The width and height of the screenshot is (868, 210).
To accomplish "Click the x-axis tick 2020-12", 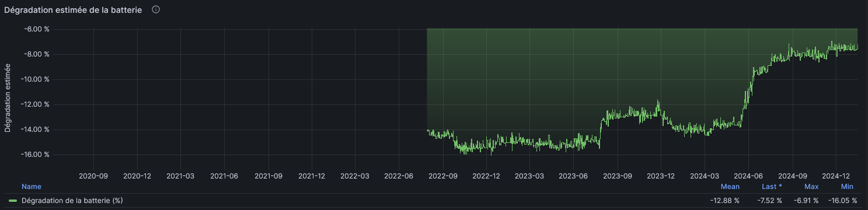I will [137, 175].
